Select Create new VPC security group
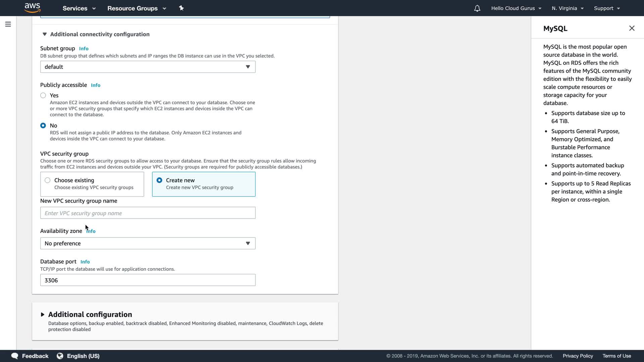The image size is (644, 362). click(x=159, y=180)
